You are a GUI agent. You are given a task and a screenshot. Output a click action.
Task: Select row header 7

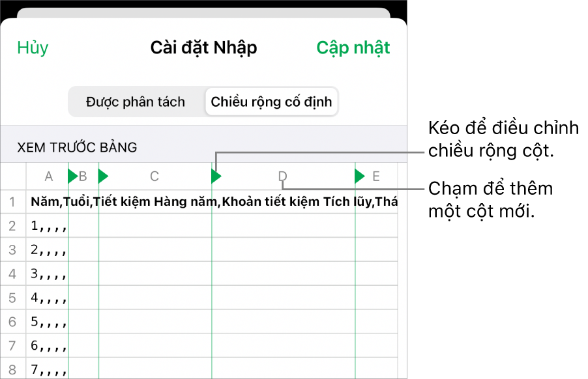(x=12, y=346)
